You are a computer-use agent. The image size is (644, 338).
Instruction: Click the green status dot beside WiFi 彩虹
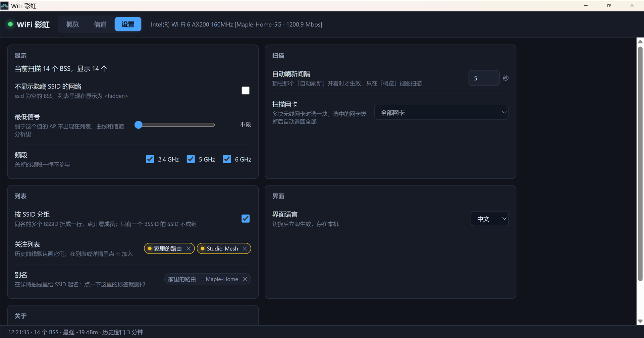pos(10,24)
